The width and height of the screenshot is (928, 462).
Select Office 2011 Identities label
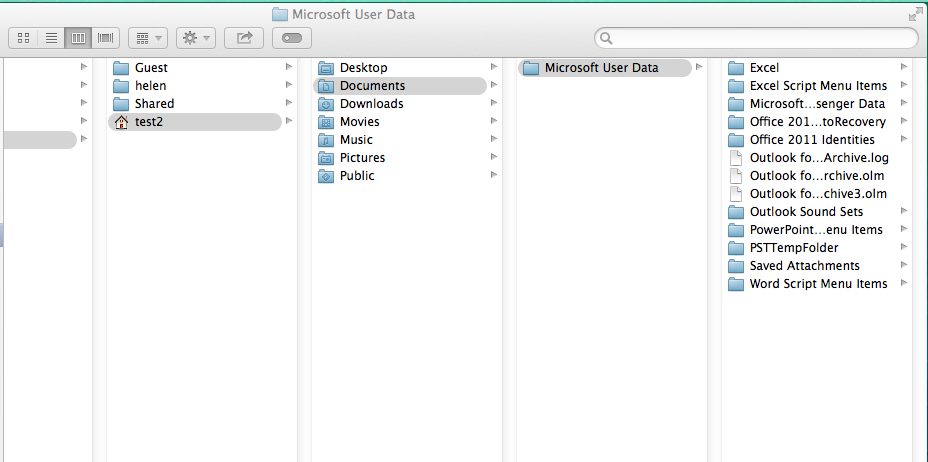tap(812, 140)
